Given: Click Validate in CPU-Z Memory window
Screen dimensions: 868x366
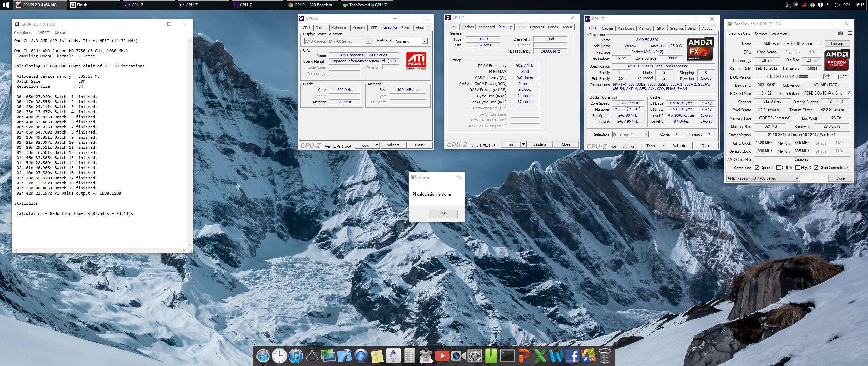Looking at the screenshot, I should (x=539, y=144).
